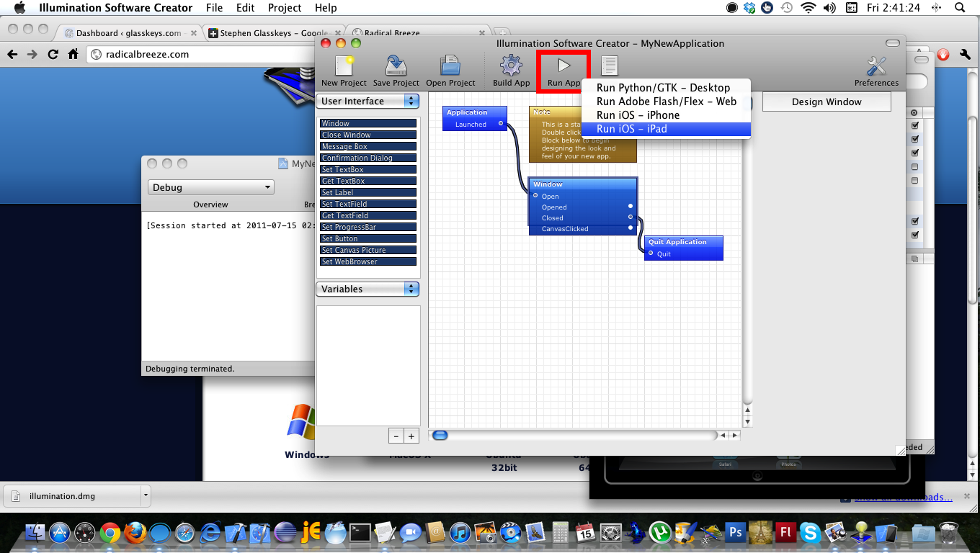Select Run iOS - iPad menu option
This screenshot has height=553, width=980.
[x=666, y=129]
